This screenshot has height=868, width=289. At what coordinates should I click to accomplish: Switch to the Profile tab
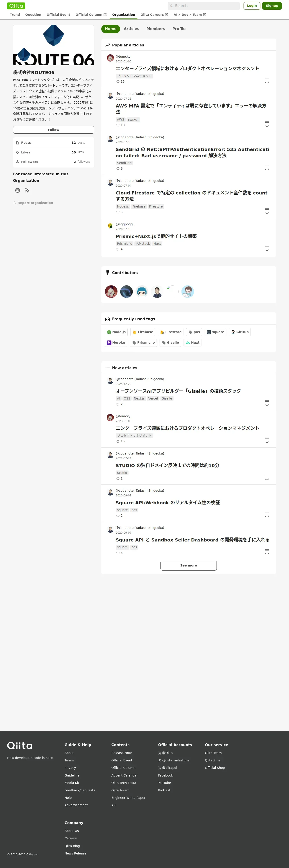(179, 29)
